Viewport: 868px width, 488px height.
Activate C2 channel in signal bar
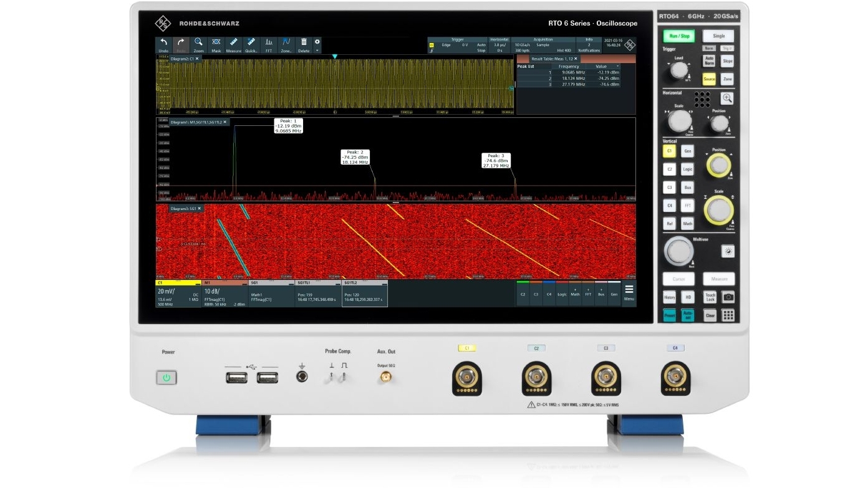(523, 292)
